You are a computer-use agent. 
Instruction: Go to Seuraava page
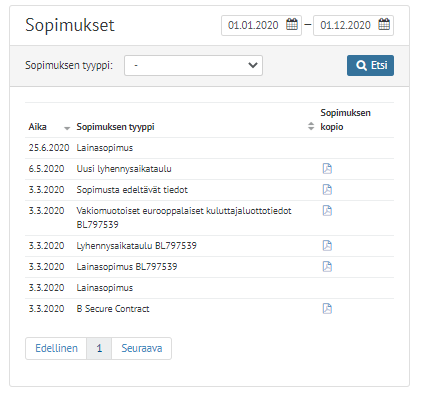click(x=142, y=348)
